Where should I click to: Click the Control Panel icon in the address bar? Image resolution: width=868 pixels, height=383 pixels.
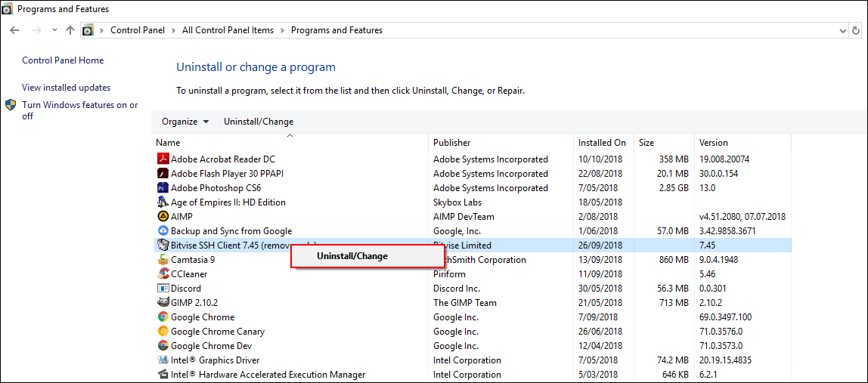[x=88, y=30]
